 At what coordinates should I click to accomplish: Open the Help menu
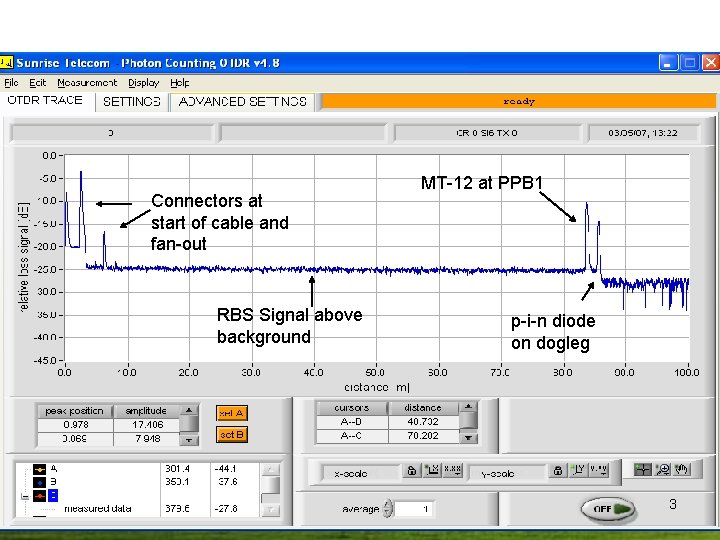click(x=180, y=83)
